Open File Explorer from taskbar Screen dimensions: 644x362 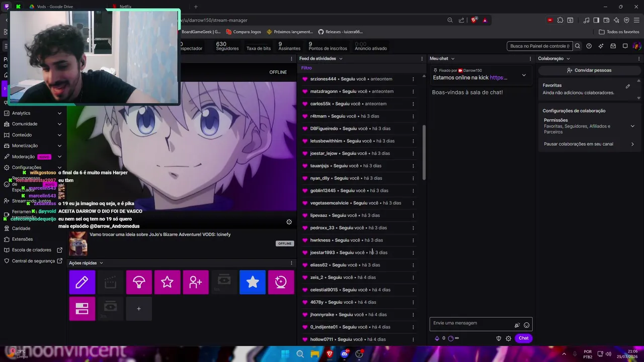click(x=315, y=354)
